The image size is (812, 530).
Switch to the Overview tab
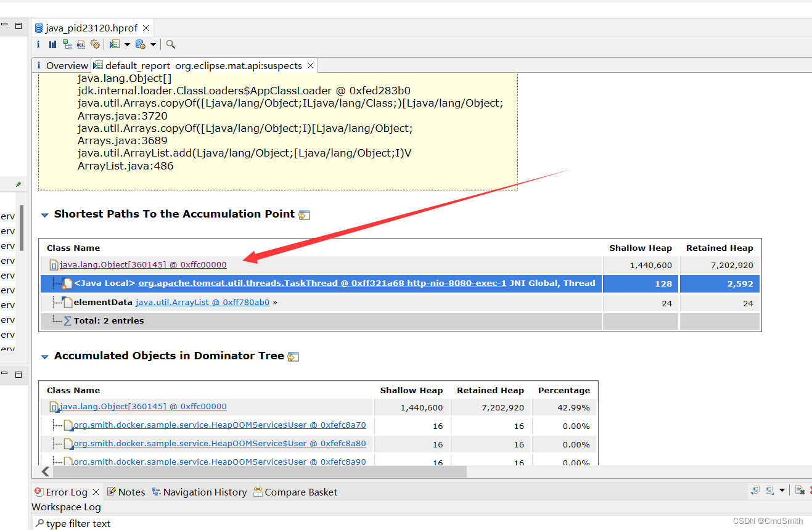coord(62,65)
